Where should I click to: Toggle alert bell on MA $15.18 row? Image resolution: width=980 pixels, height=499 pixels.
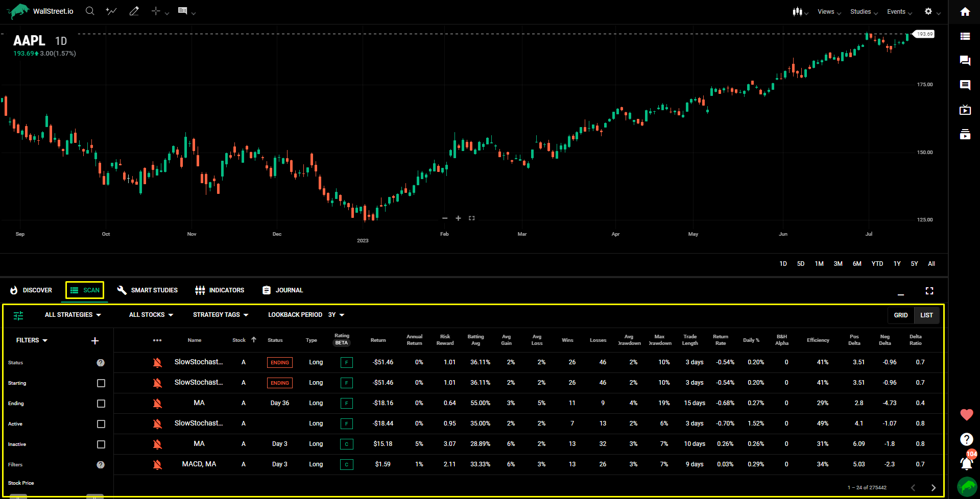pos(157,444)
